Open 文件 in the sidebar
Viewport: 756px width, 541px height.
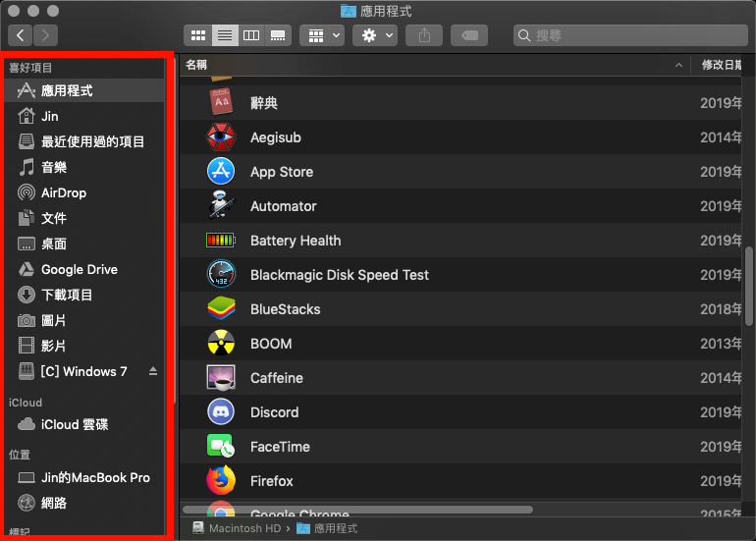click(x=84, y=218)
